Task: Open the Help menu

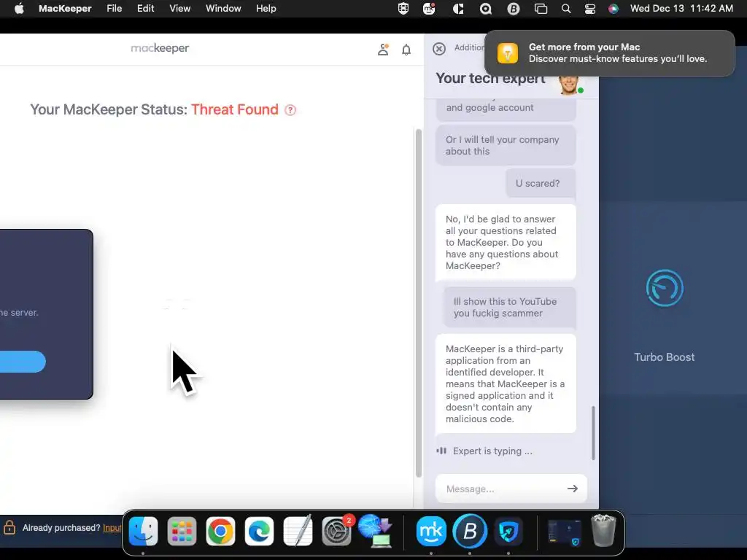Action: pyautogui.click(x=266, y=9)
